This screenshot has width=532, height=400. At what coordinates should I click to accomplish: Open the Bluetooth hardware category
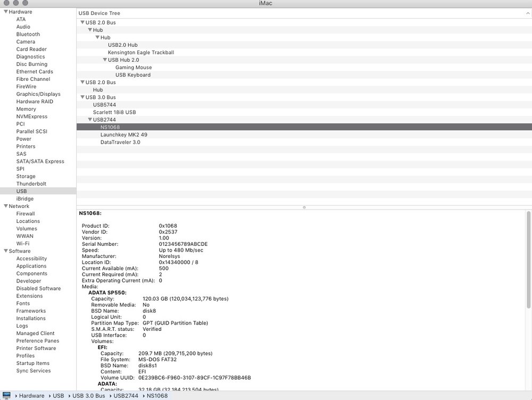click(x=28, y=34)
